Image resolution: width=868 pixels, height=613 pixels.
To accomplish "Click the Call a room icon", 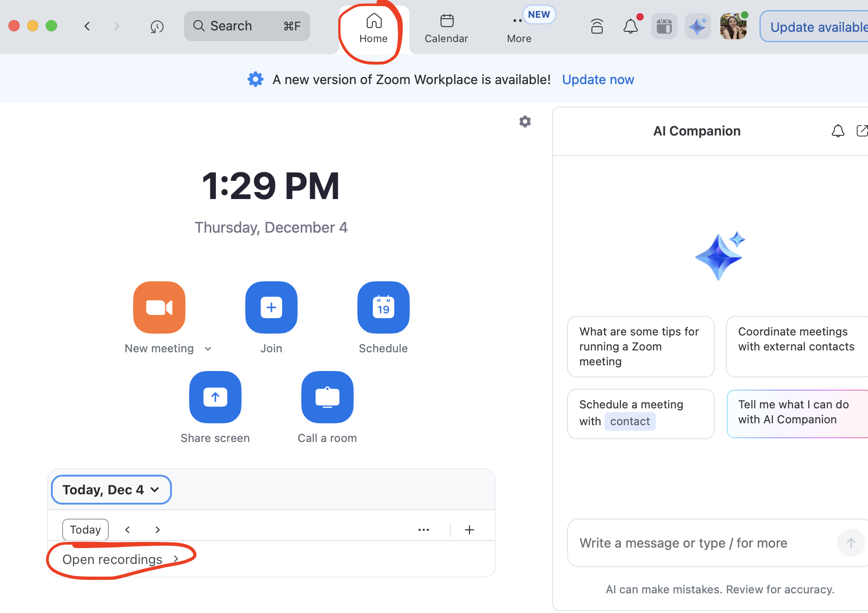I will [327, 397].
